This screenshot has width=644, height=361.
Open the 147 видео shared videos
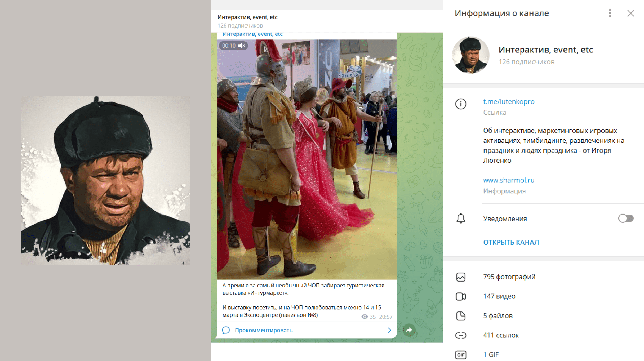499,296
